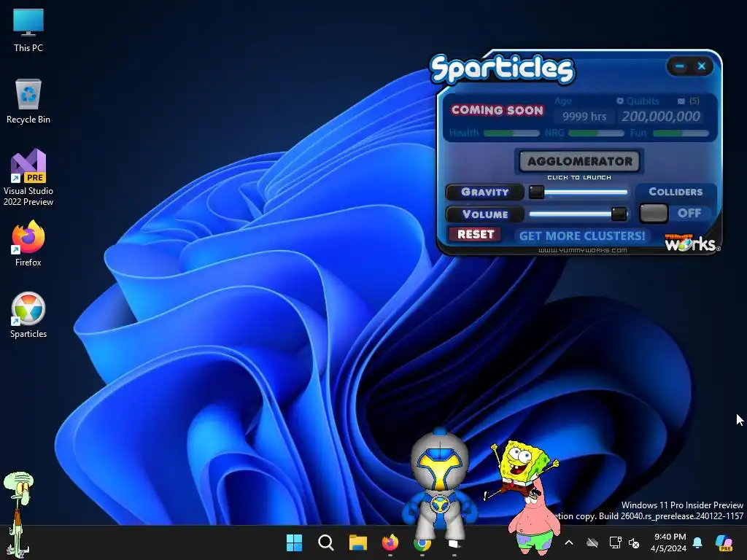
Task: Click the OFF label beside Colliders switch
Action: click(x=689, y=214)
